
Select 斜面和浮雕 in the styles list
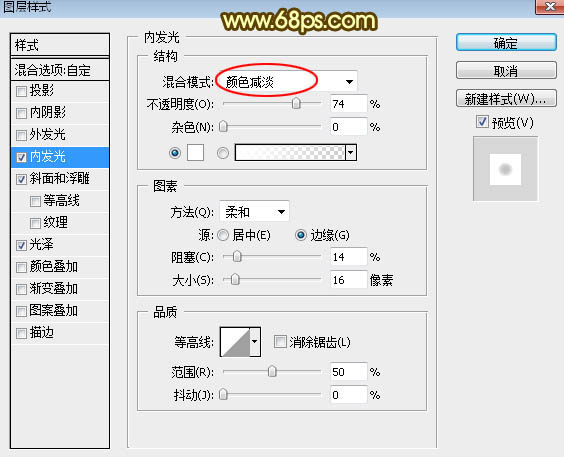pyautogui.click(x=60, y=179)
